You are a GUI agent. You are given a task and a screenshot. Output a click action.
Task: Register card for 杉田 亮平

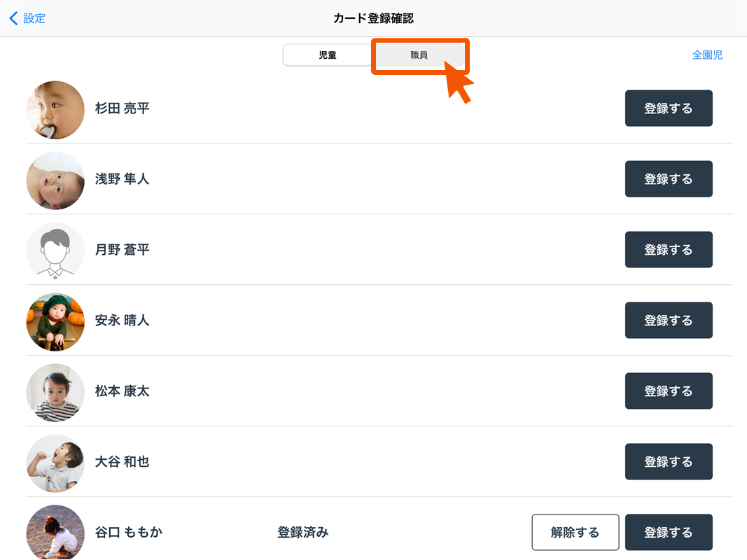click(668, 108)
